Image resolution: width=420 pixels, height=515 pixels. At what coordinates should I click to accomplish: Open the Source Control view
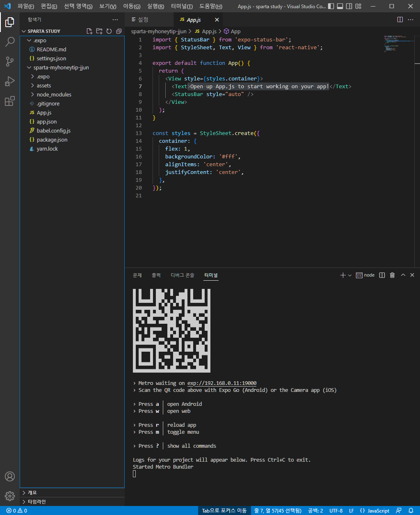10,62
